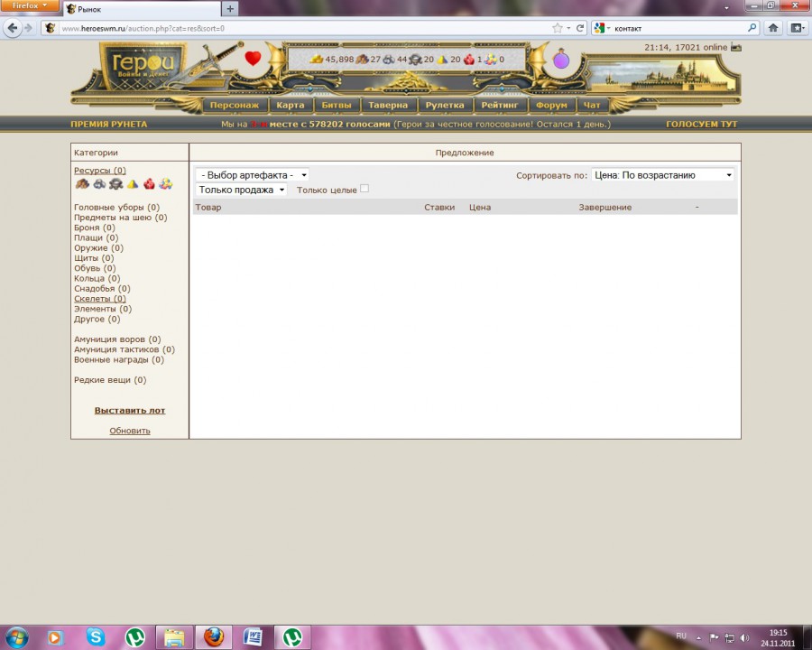The image size is (812, 650).
Task: Toggle the Только целые checkbox
Action: [364, 189]
